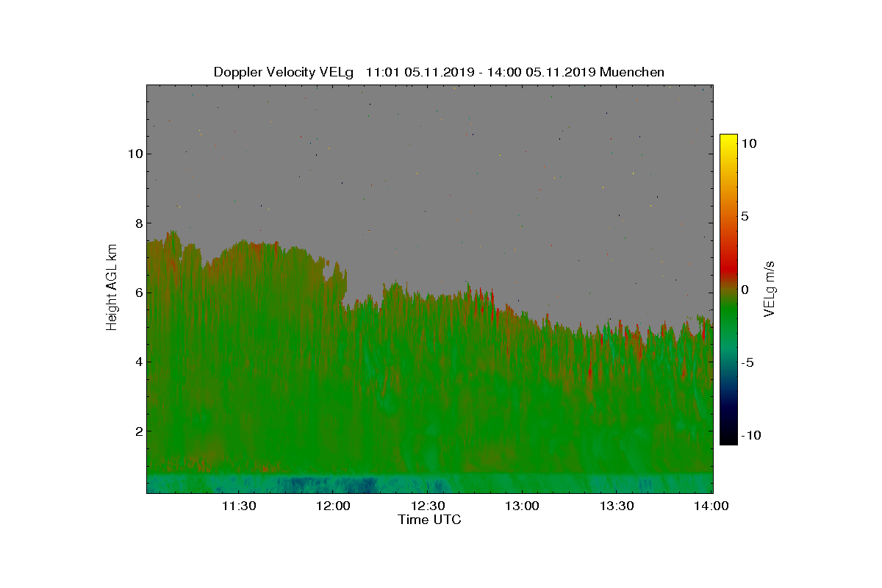
Task: Click the height axis label 8
Action: (x=137, y=223)
